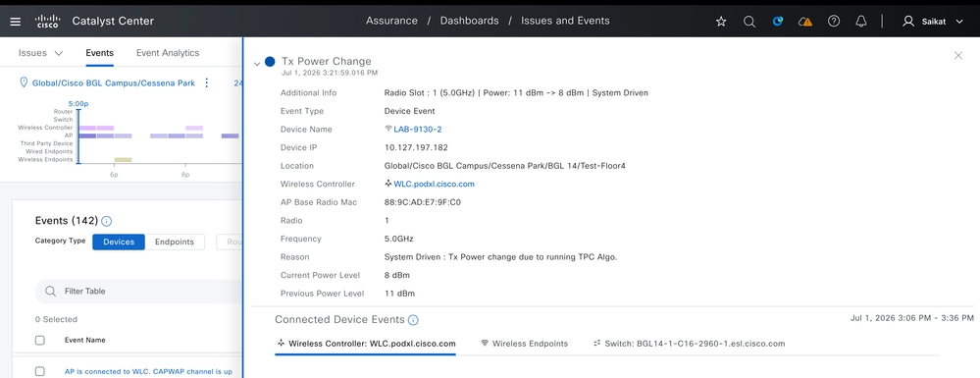Click the Current Power Level 8 dBm value
This screenshot has height=378, width=980.
click(397, 275)
